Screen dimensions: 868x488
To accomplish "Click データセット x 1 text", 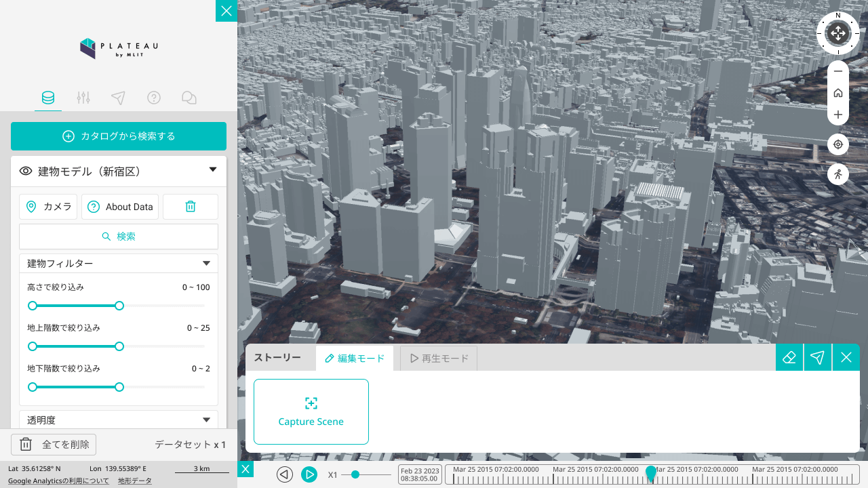I will (x=191, y=445).
